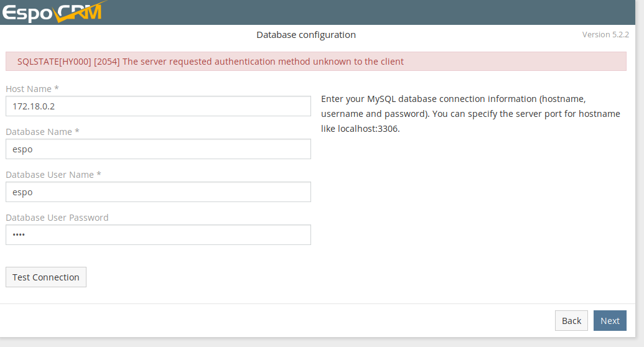Image resolution: width=644 pixels, height=347 pixels.
Task: Click the Database User Password label
Action: 57,218
